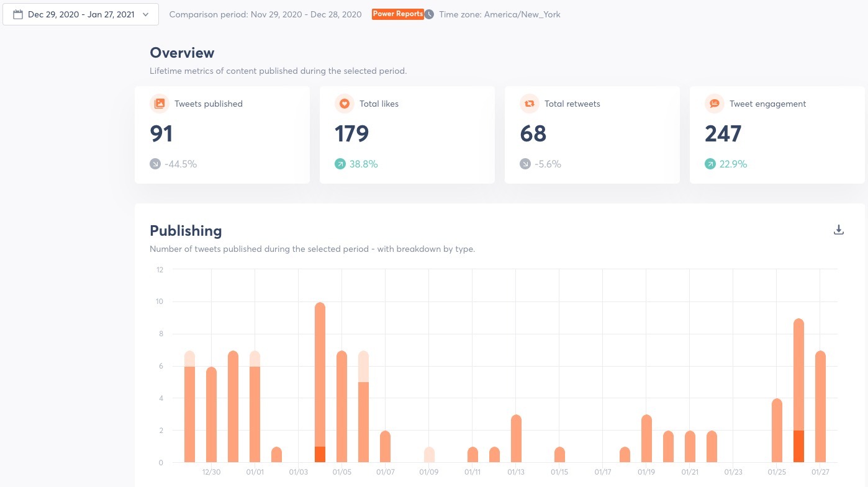Click the Total retweets label
This screenshot has width=868, height=487.
pyautogui.click(x=572, y=104)
